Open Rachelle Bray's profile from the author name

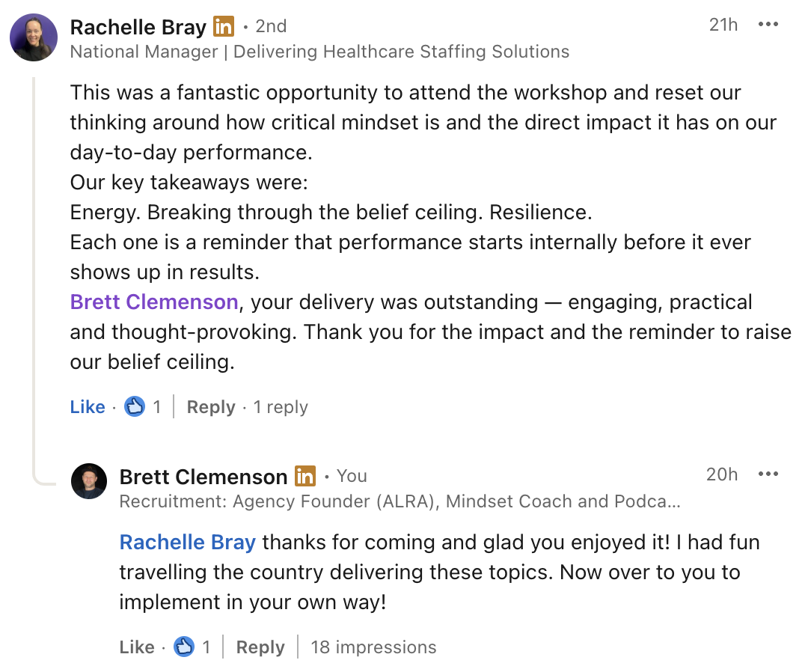click(x=138, y=27)
